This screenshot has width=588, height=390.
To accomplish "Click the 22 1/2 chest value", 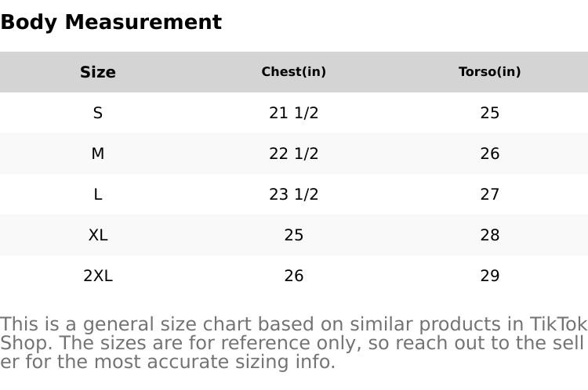I will 294,153.
